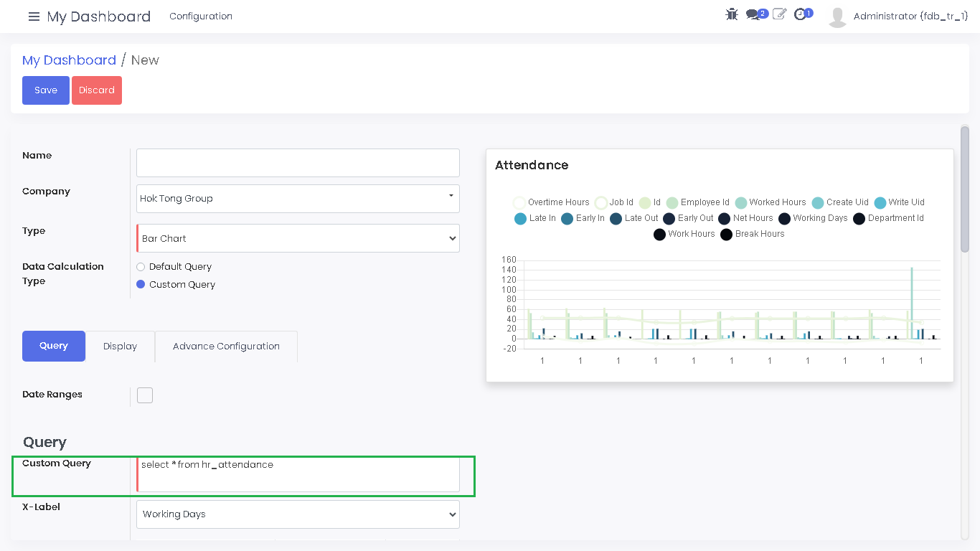Open the conversations chat icon

753,15
